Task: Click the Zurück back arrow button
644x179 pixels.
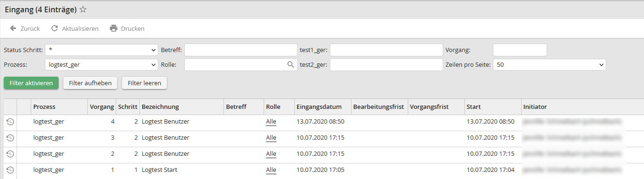Action: coord(25,28)
